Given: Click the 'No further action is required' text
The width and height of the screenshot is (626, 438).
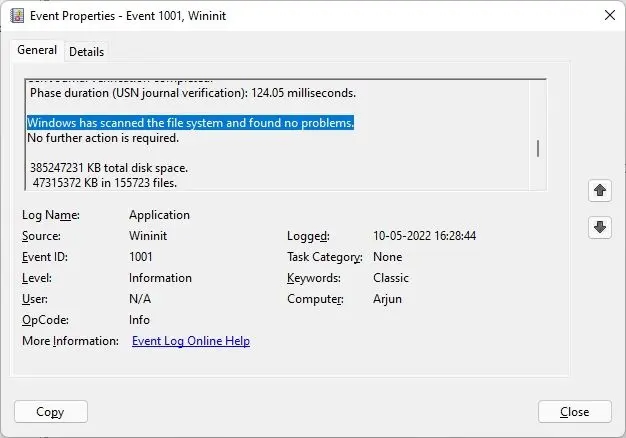Looking at the screenshot, I should pos(102,138).
